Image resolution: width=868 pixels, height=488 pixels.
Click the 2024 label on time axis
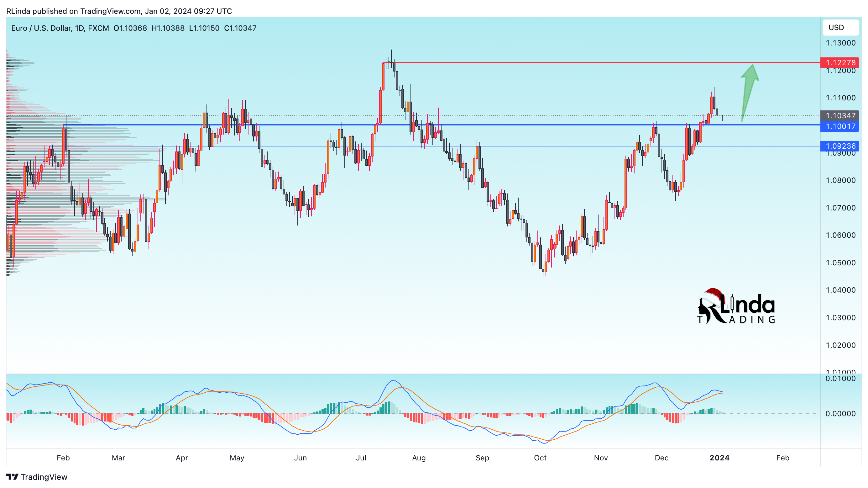(719, 458)
